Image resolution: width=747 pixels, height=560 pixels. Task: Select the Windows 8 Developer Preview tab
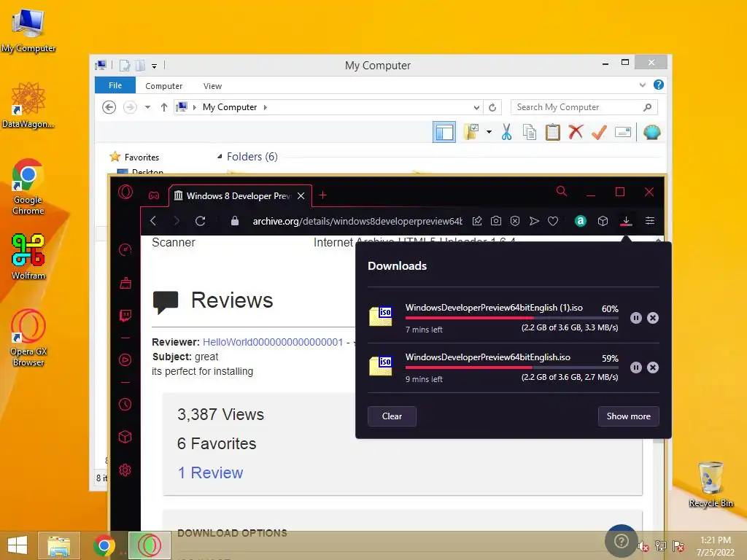pyautogui.click(x=239, y=195)
